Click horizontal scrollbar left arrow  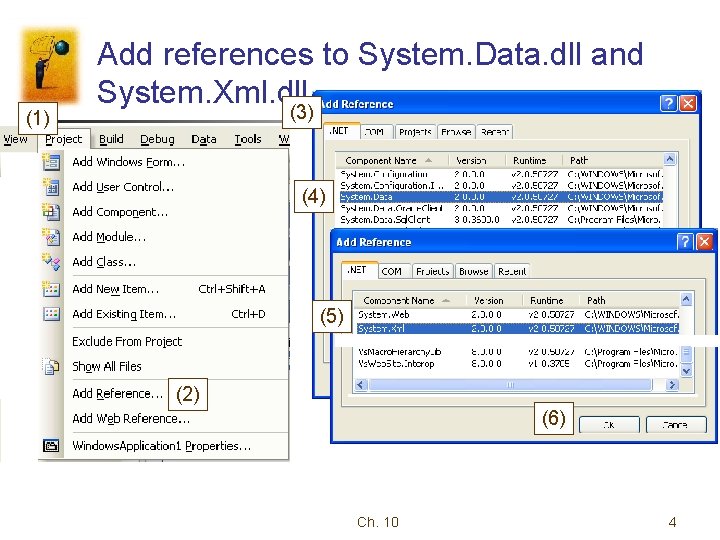pos(361,385)
